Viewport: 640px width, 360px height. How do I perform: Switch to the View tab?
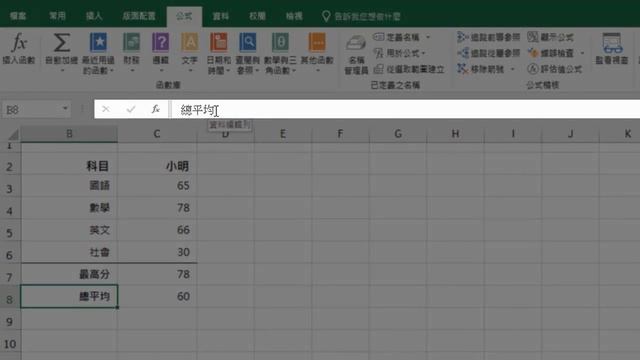click(x=294, y=16)
